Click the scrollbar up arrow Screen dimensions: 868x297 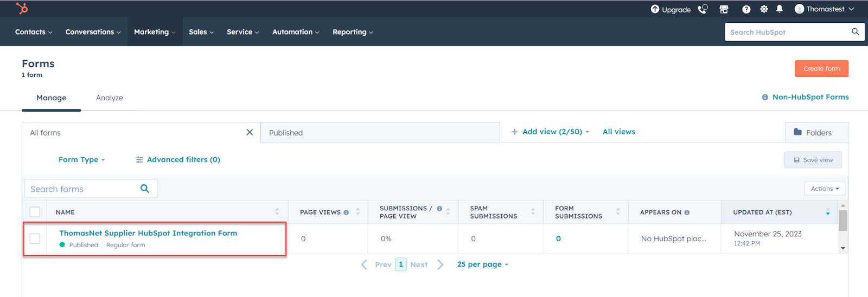[843, 205]
